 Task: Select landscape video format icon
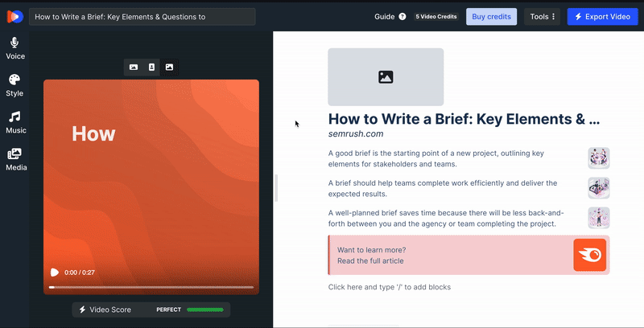(x=134, y=68)
